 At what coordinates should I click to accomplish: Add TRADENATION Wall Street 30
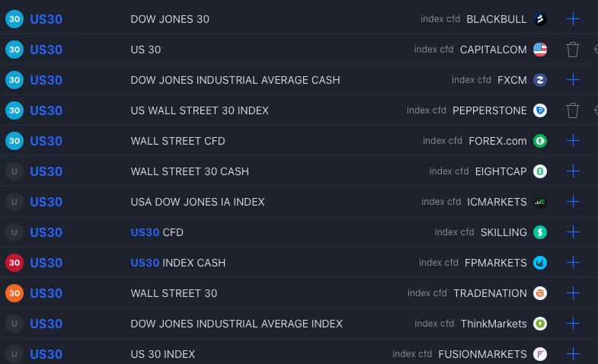tap(574, 293)
